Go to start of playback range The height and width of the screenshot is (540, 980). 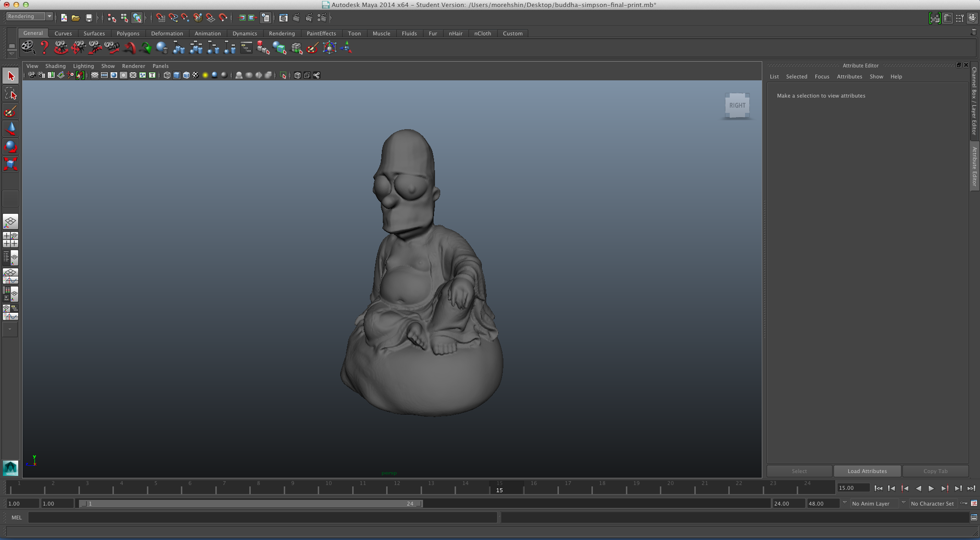click(879, 488)
